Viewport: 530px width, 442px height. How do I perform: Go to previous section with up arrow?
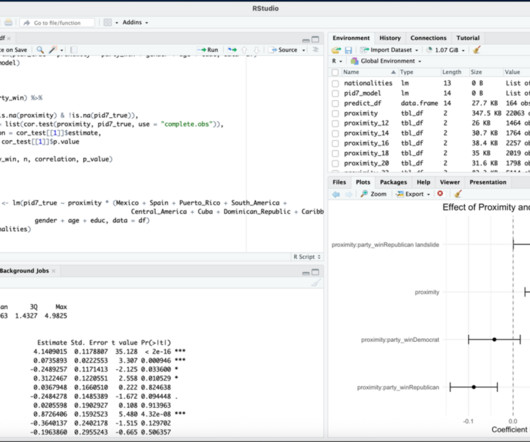pos(245,50)
